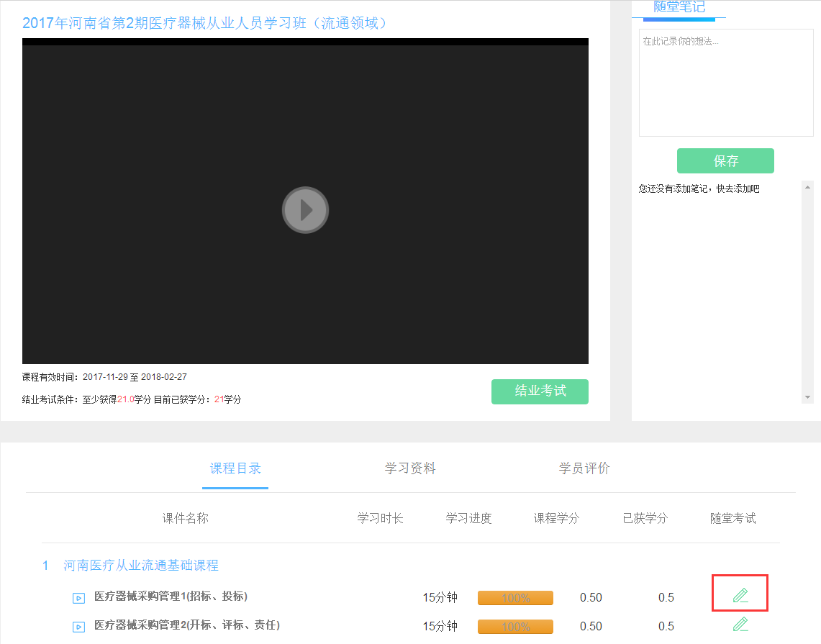Open lesson 医疗器械采购管理2(开标、评标、责任)
Screen dimensions: 821x644
[x=186, y=625]
